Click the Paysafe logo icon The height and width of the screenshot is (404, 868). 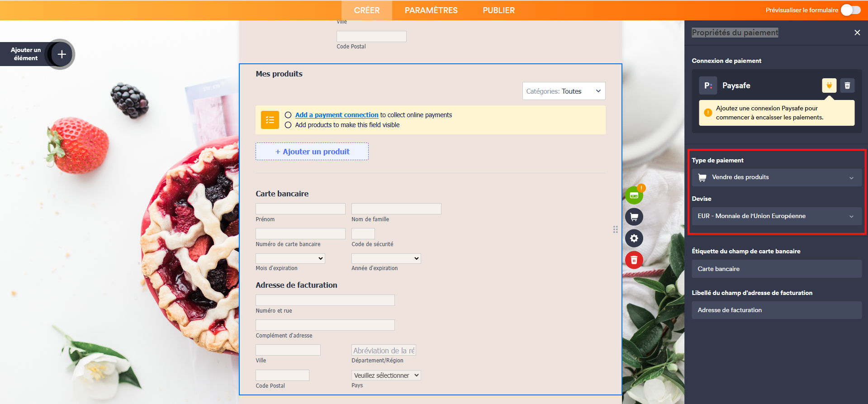tap(708, 86)
